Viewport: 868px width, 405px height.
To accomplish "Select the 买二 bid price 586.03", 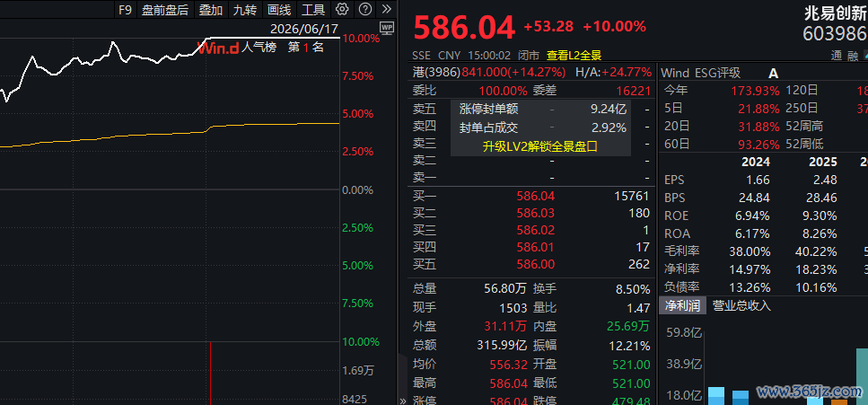I will click(535, 213).
